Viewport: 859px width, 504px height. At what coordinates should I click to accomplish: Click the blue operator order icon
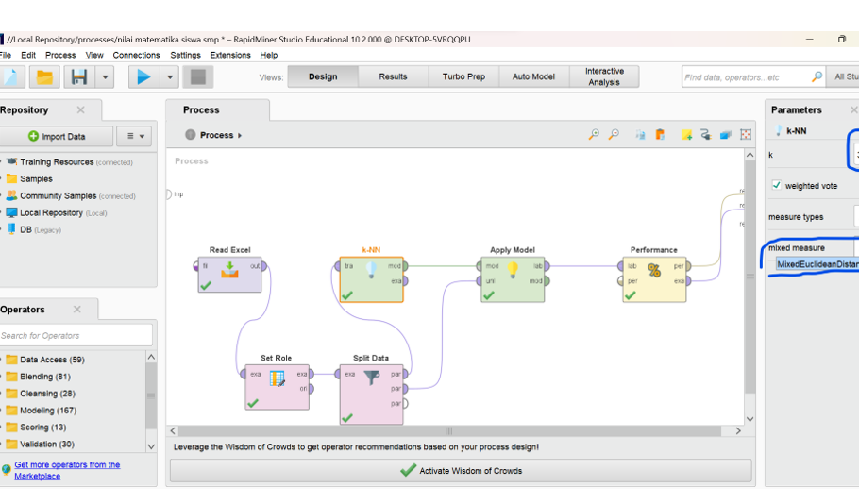tap(726, 135)
